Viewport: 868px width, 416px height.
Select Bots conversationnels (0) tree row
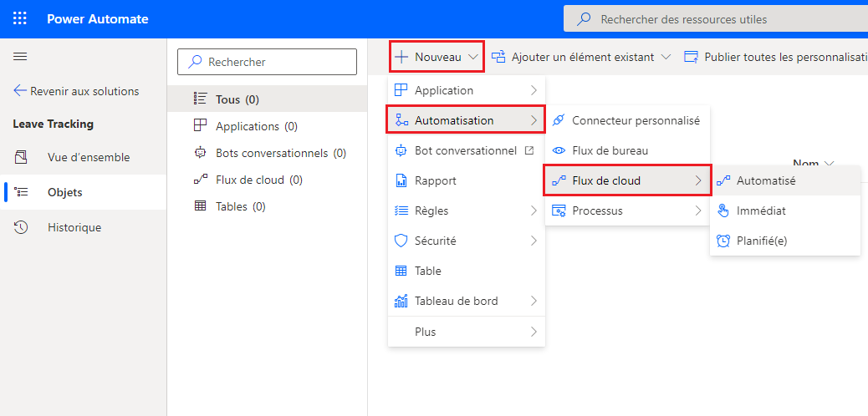(268, 153)
